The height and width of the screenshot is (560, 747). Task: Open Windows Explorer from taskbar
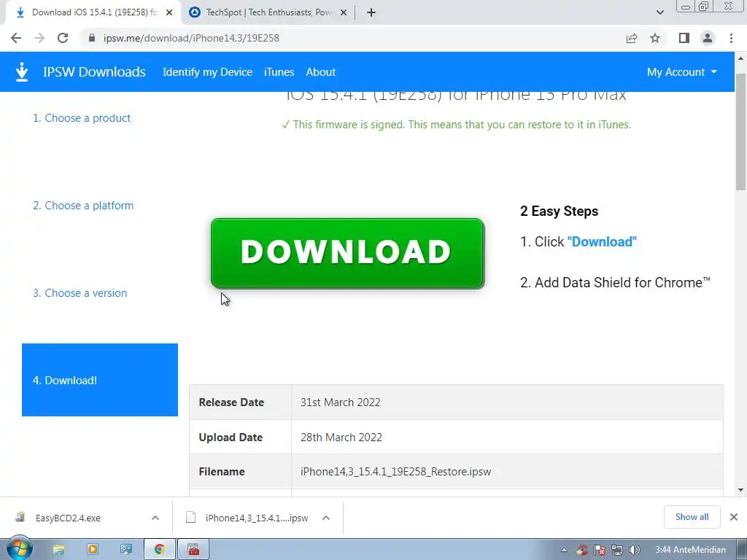(58, 550)
